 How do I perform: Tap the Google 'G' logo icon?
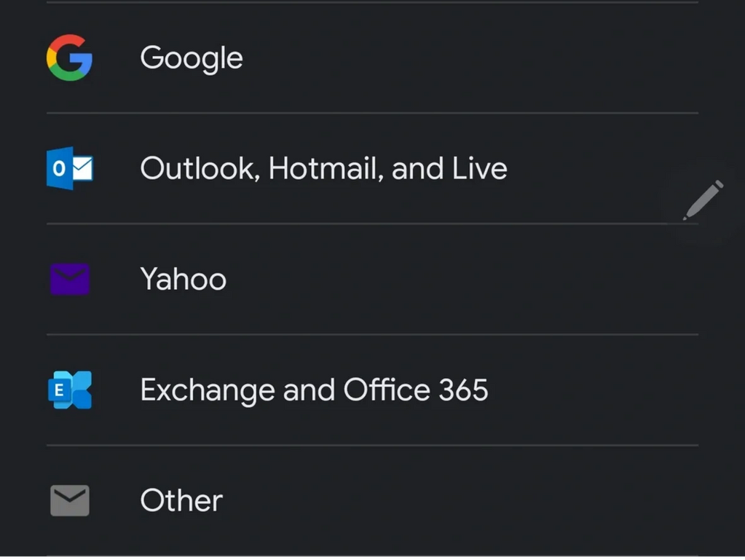(x=69, y=58)
